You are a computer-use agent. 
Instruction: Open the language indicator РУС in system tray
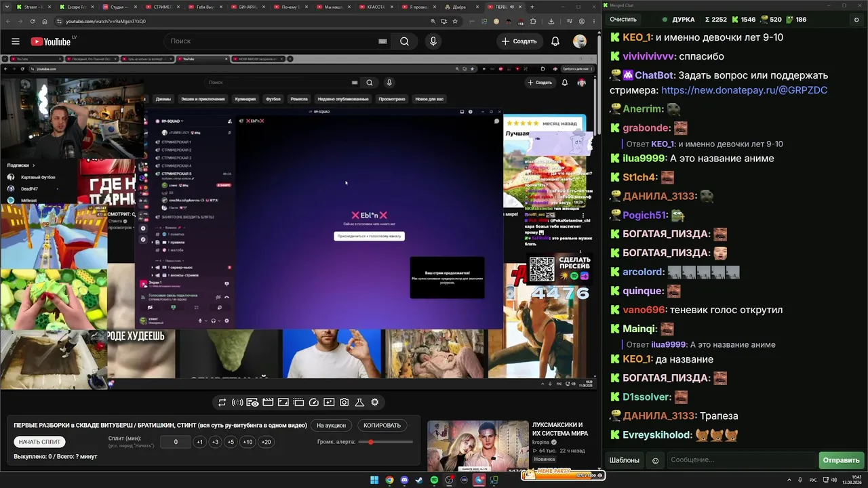[814, 481]
